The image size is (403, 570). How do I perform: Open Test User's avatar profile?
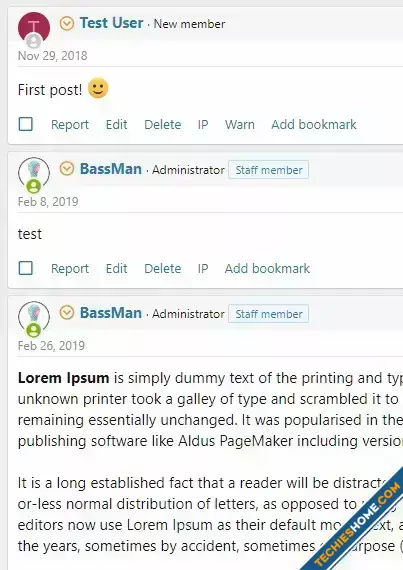(34, 26)
